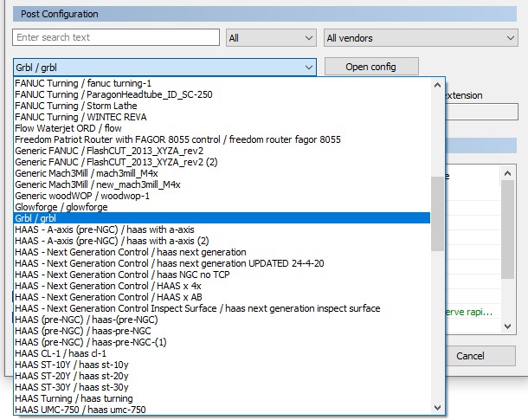528x420 pixels.
Task: Select haas next generation UPDATED 24-4-20
Action: [222, 263]
